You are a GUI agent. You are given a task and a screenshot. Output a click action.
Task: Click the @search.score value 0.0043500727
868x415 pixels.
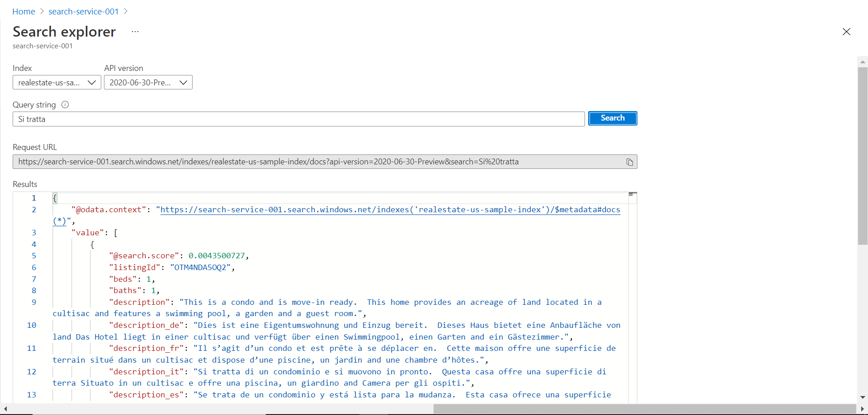[217, 256]
